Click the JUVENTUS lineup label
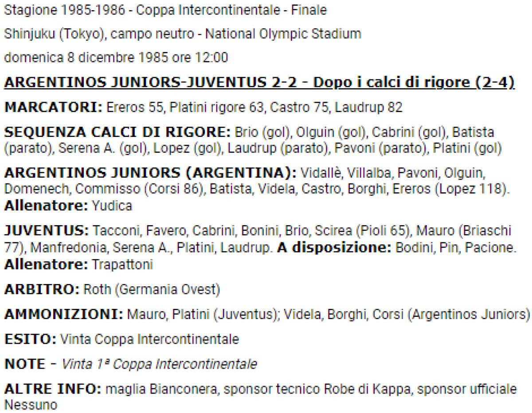This screenshot has width=532, height=413. click(47, 231)
